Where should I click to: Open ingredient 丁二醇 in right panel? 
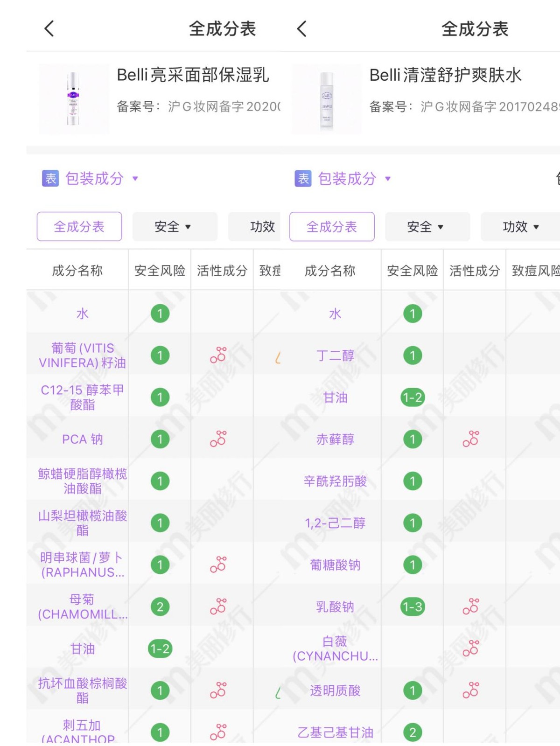(x=335, y=356)
